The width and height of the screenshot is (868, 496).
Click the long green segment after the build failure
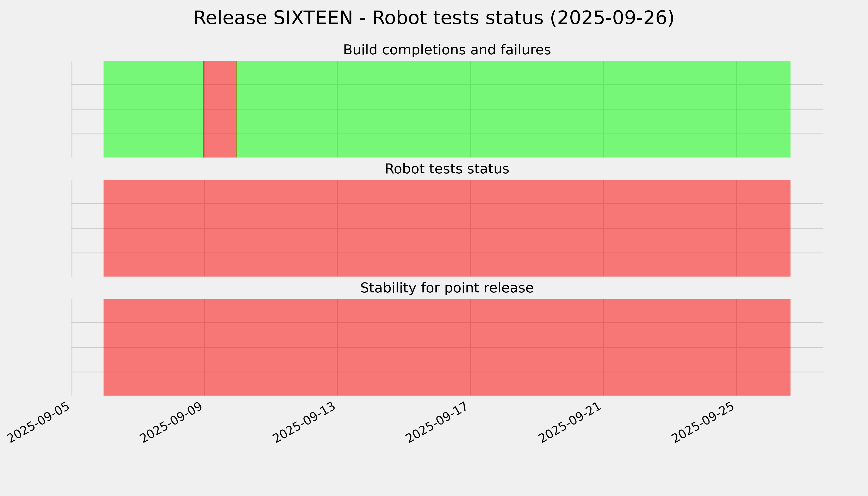pos(511,109)
